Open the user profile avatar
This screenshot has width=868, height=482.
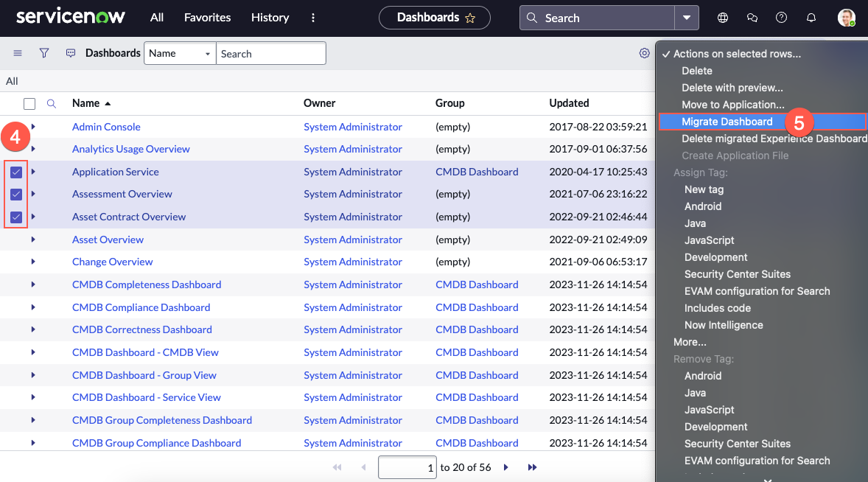[847, 18]
